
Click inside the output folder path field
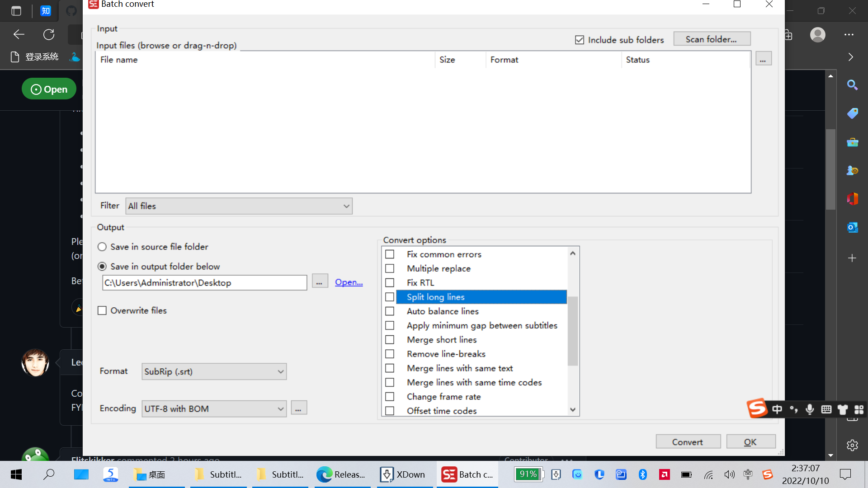point(203,282)
